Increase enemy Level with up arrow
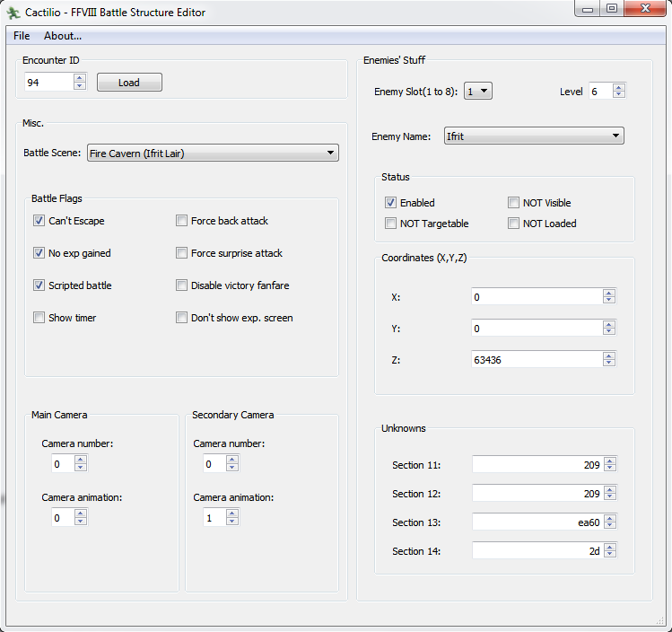Viewport: 672px width, 632px height. (x=619, y=87)
